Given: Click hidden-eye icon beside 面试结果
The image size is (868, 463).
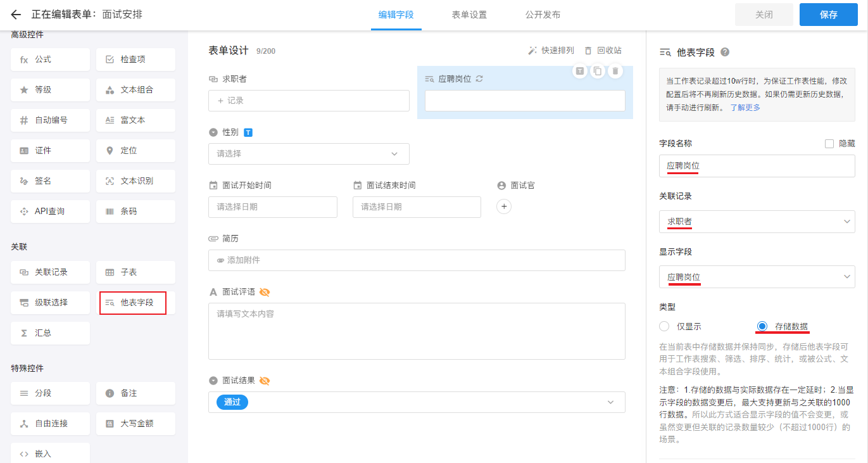Looking at the screenshot, I should tap(265, 381).
